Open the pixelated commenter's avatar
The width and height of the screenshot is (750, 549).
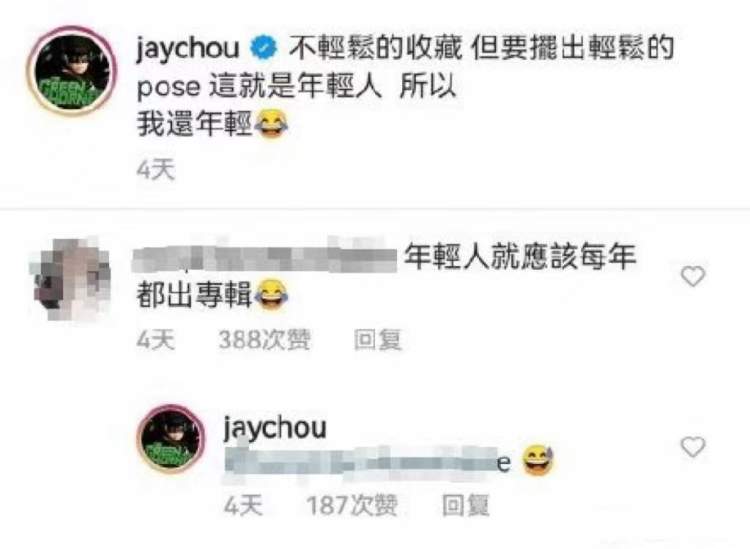click(70, 279)
